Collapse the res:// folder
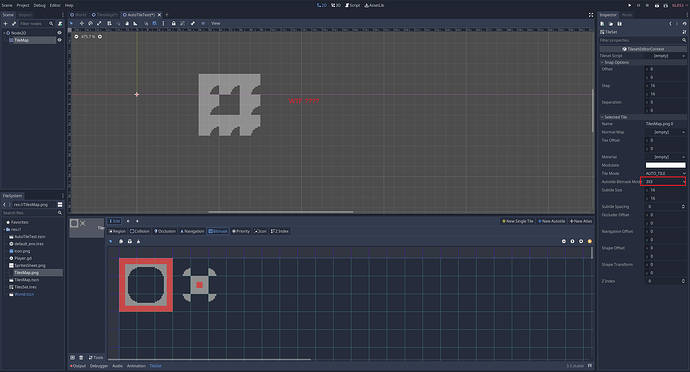This screenshot has width=690, height=372. coord(4,229)
